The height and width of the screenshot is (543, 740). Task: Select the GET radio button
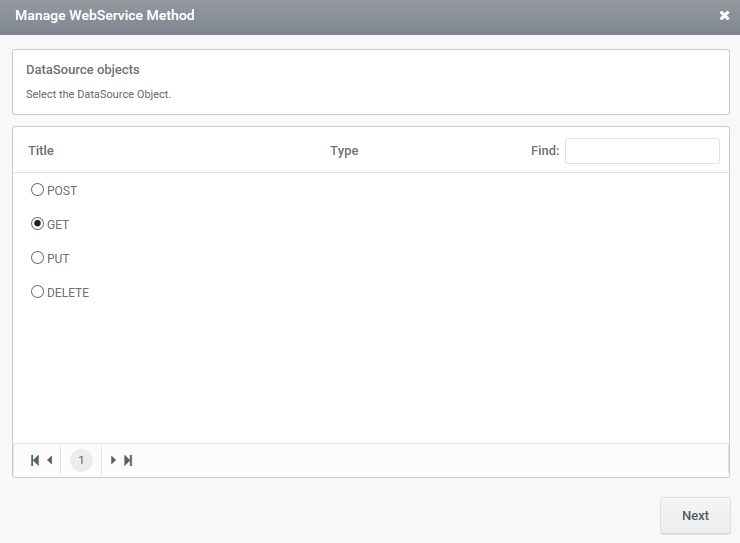pos(37,224)
